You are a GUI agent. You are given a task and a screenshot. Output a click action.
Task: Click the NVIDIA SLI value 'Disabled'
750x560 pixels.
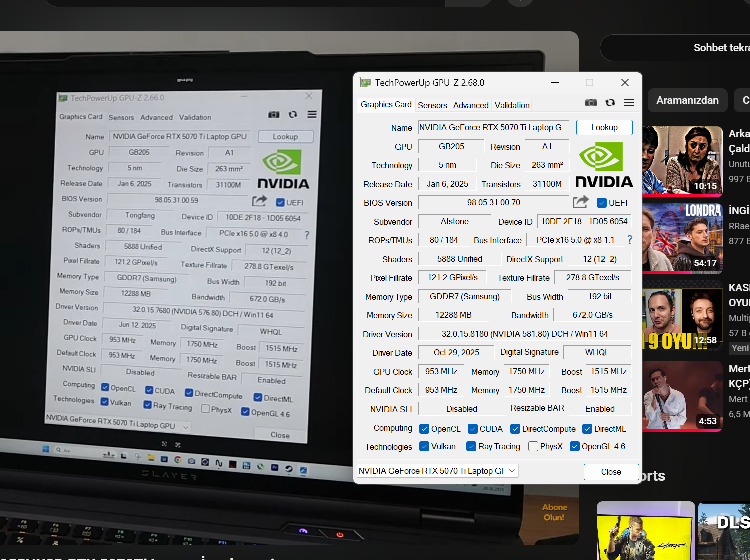pyautogui.click(x=462, y=409)
